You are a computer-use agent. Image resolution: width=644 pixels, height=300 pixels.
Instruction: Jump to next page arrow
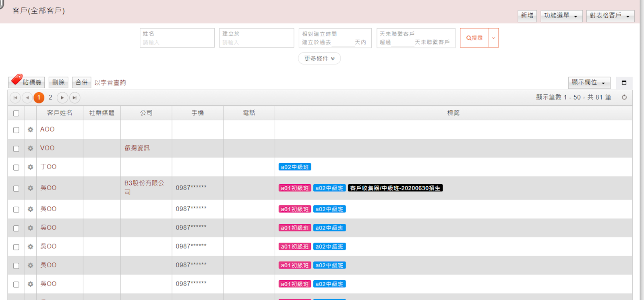(62, 98)
